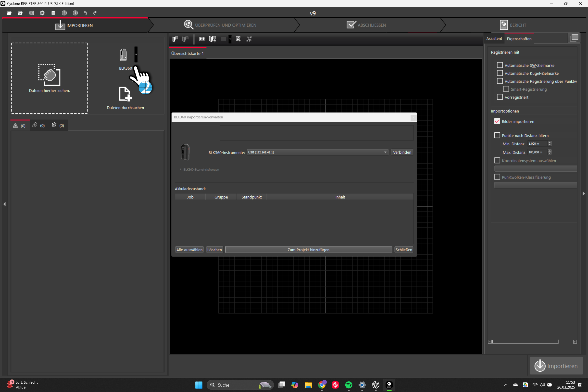Switch to the Eigenschaften tab
This screenshot has height=392, width=588.
tap(519, 39)
